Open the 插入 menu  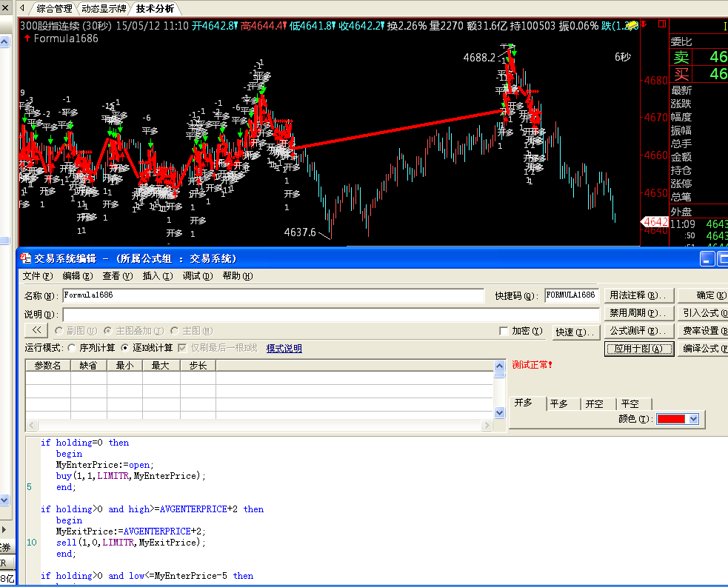[158, 276]
